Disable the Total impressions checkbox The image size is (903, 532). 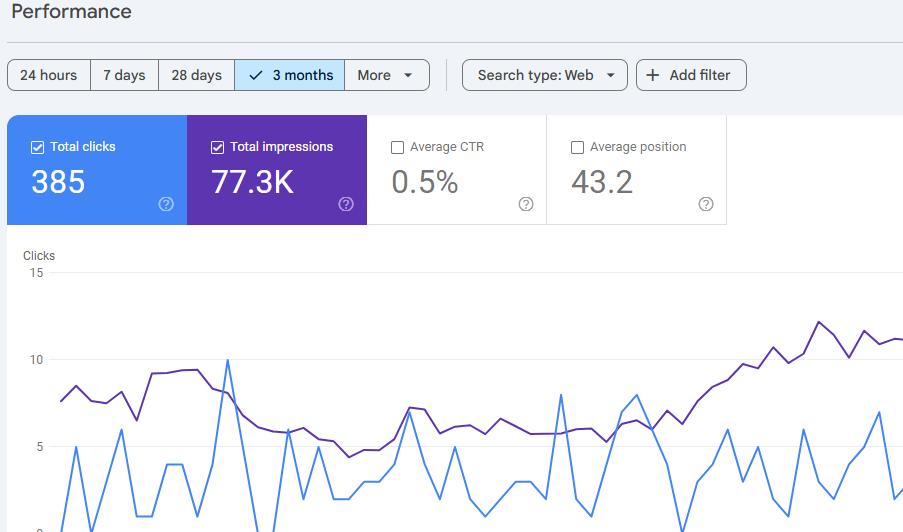pos(218,147)
